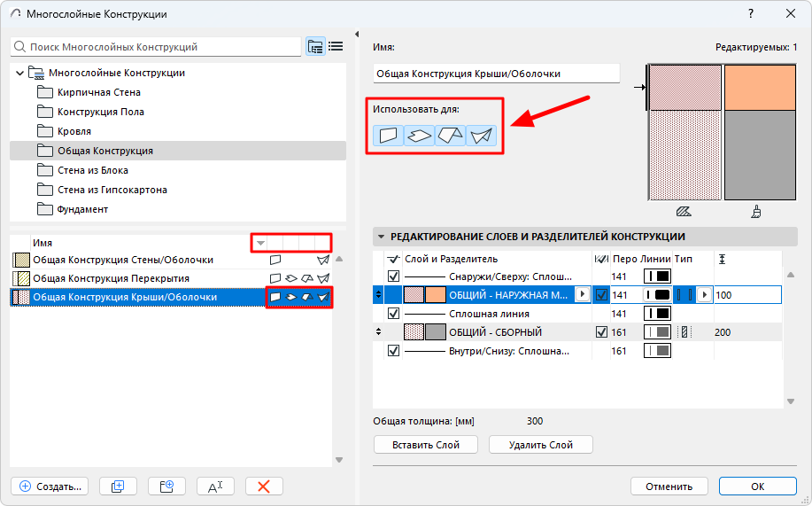
Task: Duplicate the selected composite
Action: (118, 487)
